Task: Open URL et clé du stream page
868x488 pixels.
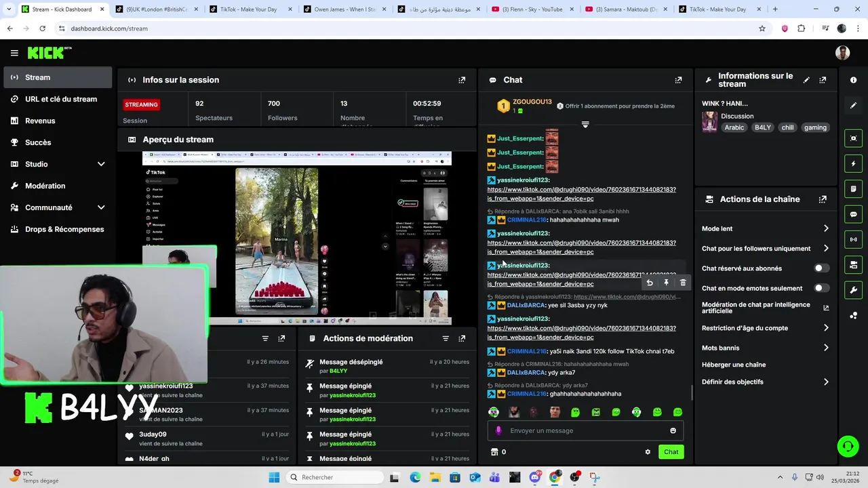Action: tap(58, 99)
